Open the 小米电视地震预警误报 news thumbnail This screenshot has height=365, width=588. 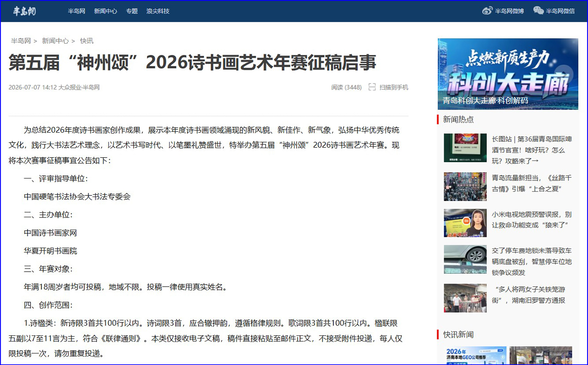point(465,223)
